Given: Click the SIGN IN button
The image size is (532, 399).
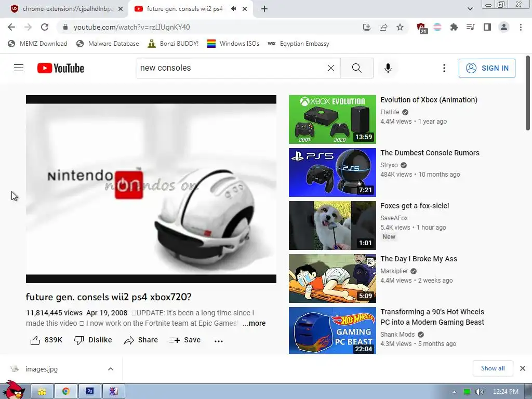Looking at the screenshot, I should coord(487,68).
